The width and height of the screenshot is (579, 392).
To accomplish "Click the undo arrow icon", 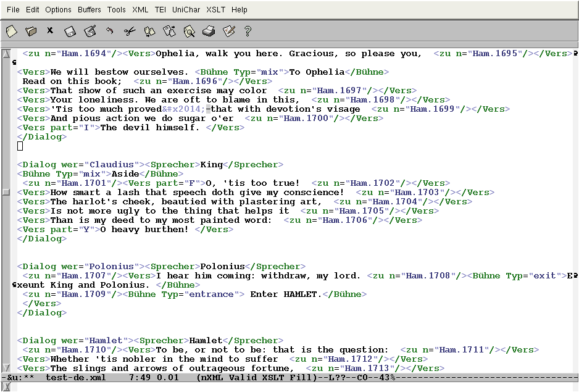I will point(109,30).
